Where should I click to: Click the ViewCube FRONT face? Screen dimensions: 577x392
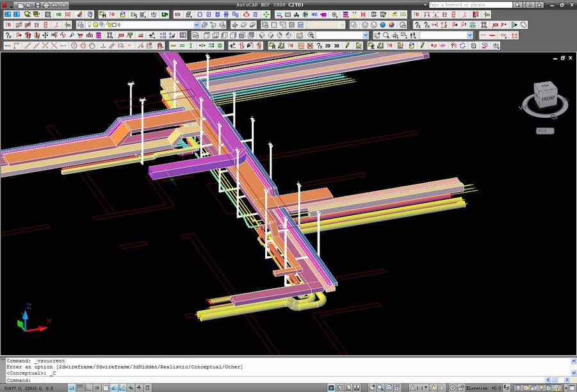click(548, 100)
